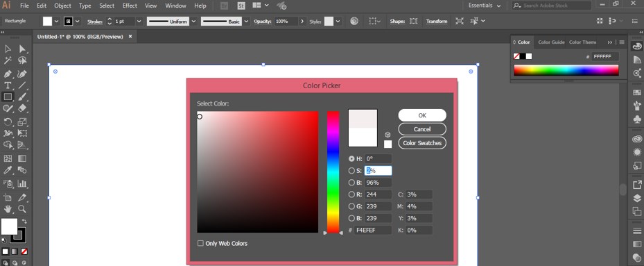This screenshot has height=266, width=644.
Task: Choose the Paintbrush tool
Action: click(x=22, y=97)
